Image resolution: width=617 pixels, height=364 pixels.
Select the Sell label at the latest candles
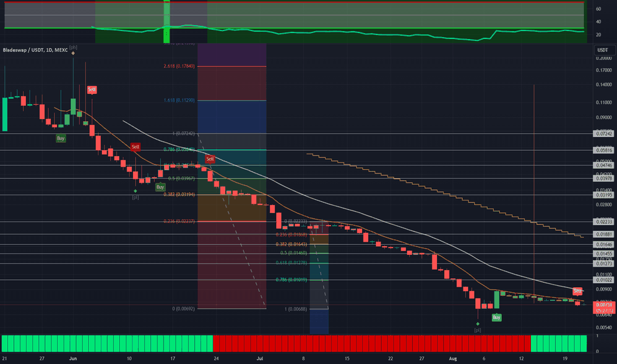pos(577,291)
